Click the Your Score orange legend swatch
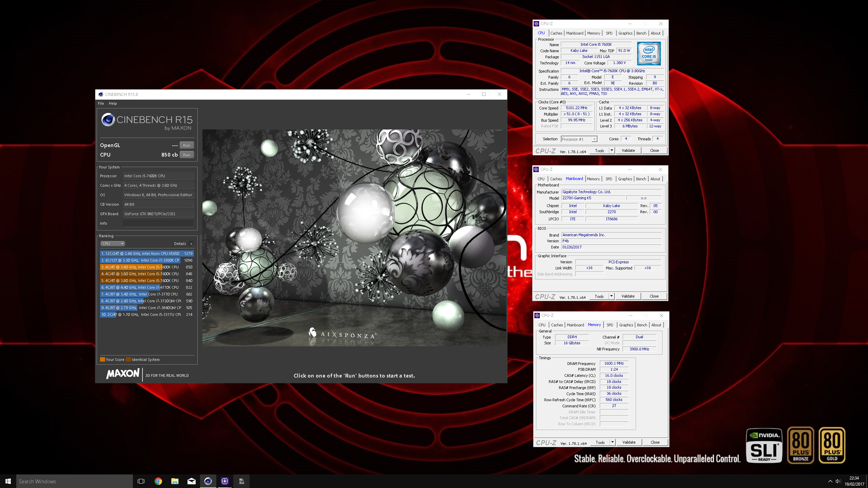 [x=102, y=360]
